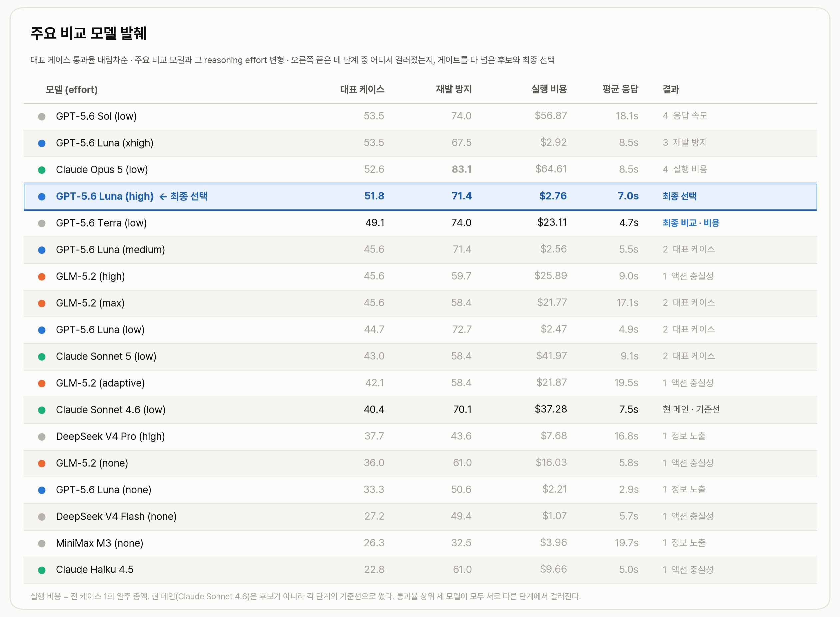
Task: Select the '결과' column header
Action: tap(671, 89)
